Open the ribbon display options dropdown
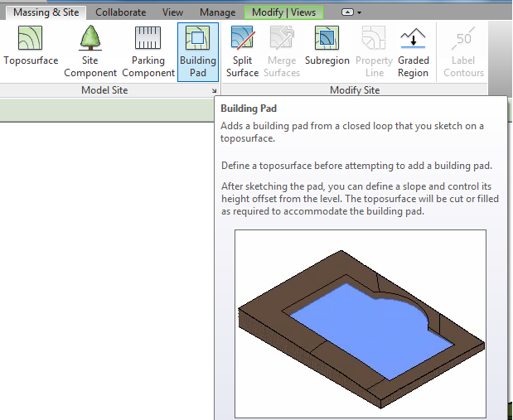513x420 pixels. [352, 12]
